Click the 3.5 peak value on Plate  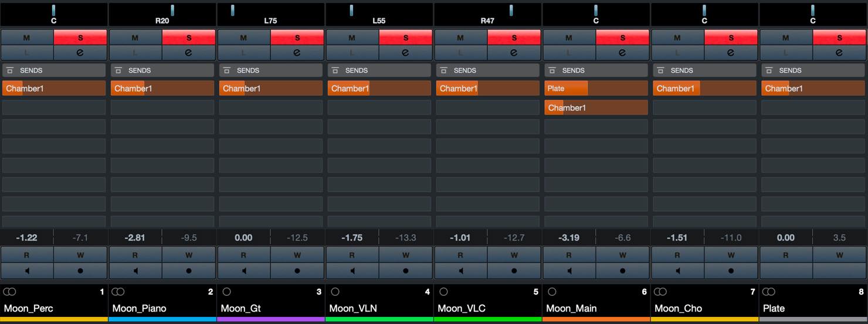(x=839, y=238)
